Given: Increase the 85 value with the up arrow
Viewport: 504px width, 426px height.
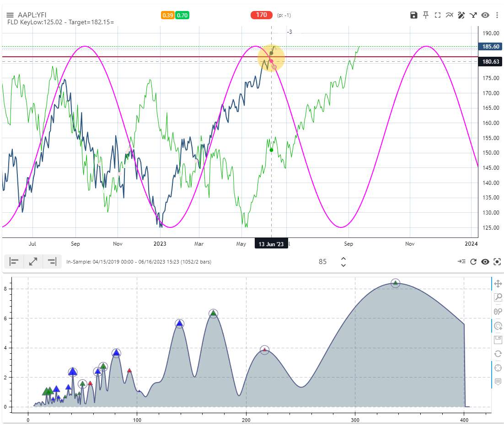Looking at the screenshot, I should [x=343, y=258].
